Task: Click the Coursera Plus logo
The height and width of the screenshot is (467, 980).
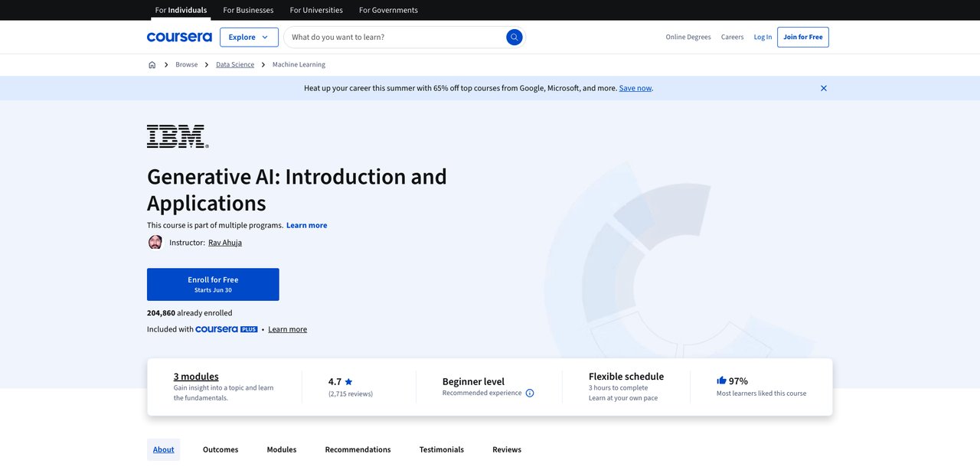Action: (227, 329)
